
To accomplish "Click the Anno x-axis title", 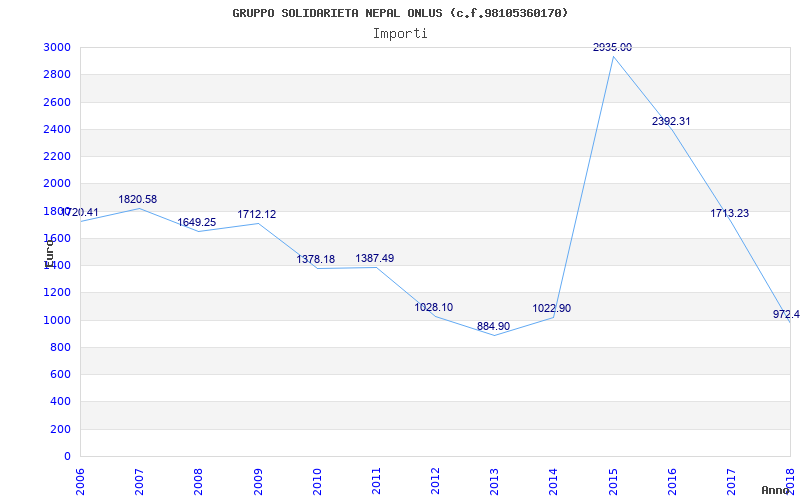I will click(776, 490).
